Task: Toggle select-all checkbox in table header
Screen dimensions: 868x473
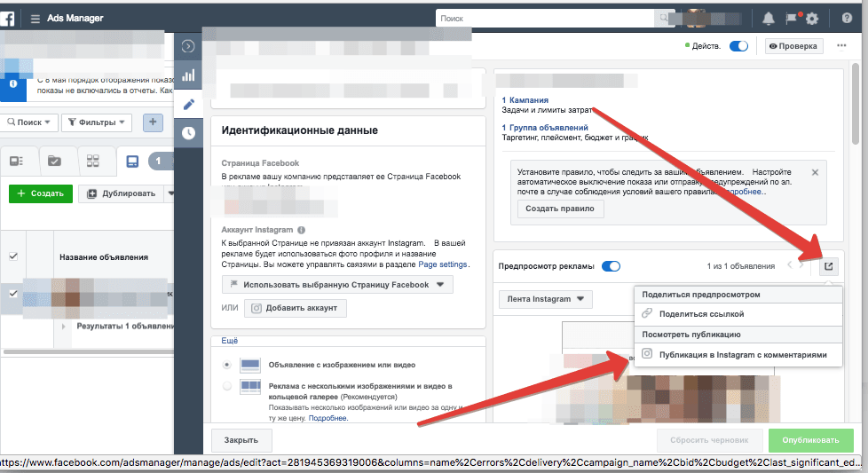Action: [x=13, y=256]
